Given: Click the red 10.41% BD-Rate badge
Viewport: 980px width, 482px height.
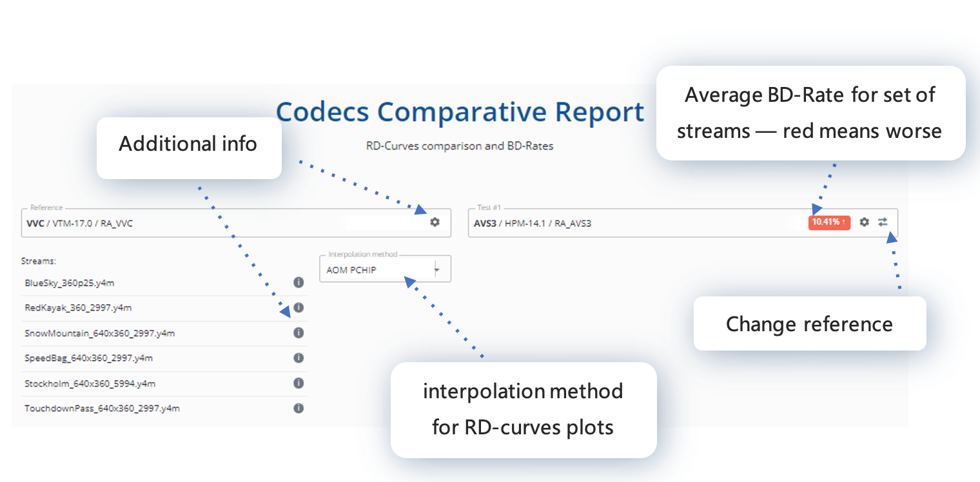Looking at the screenshot, I should point(830,222).
